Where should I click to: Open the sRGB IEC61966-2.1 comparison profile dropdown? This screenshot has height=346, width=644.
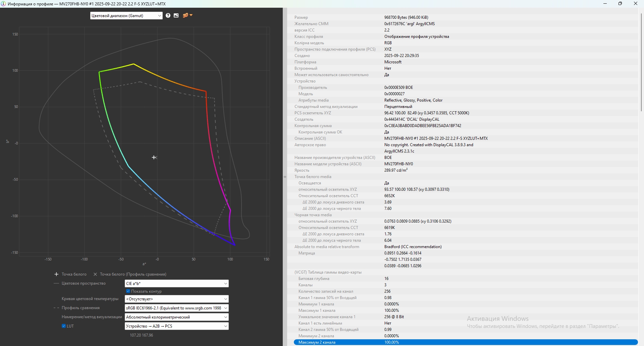click(176, 308)
